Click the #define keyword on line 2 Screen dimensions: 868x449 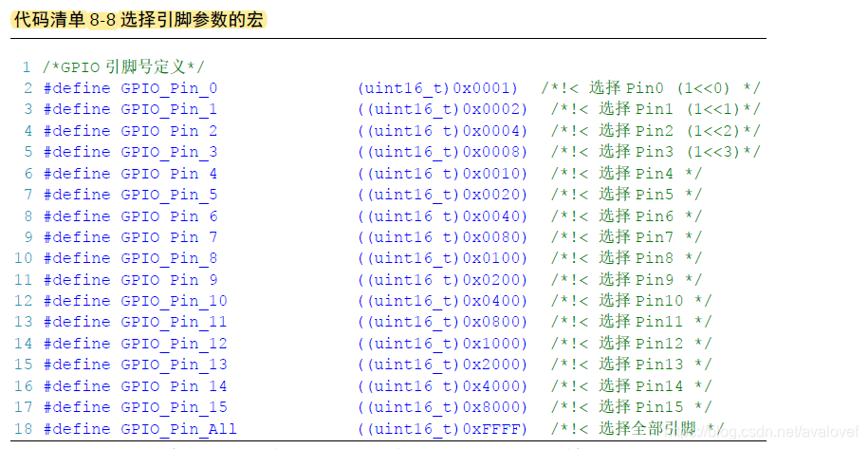pos(77,88)
